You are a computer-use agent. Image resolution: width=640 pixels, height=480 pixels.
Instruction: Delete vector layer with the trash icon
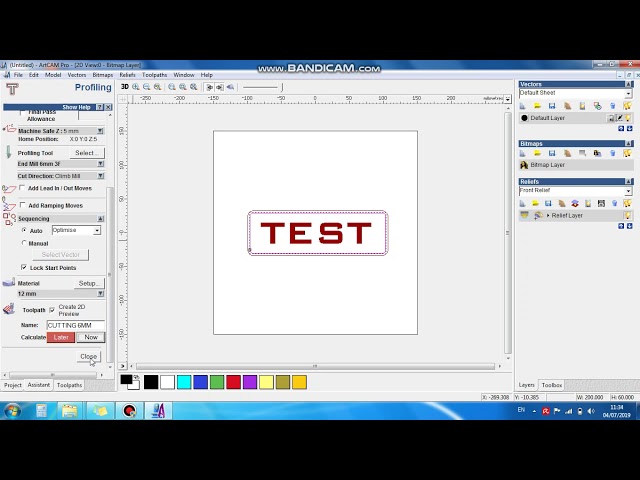click(612, 106)
